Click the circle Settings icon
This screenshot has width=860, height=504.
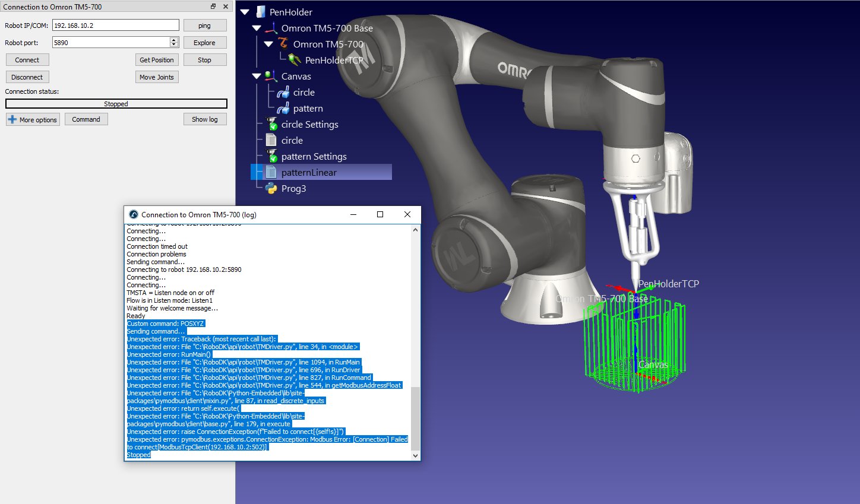(x=271, y=124)
